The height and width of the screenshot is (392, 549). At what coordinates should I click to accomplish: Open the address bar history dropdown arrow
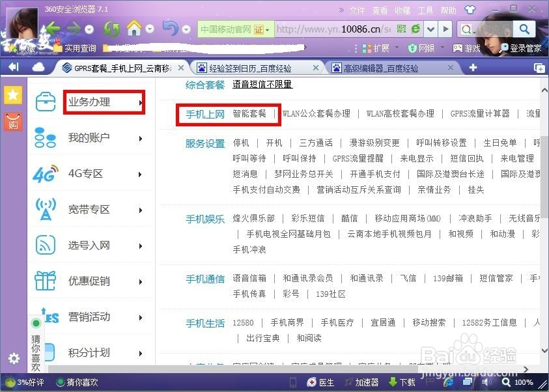click(x=430, y=29)
